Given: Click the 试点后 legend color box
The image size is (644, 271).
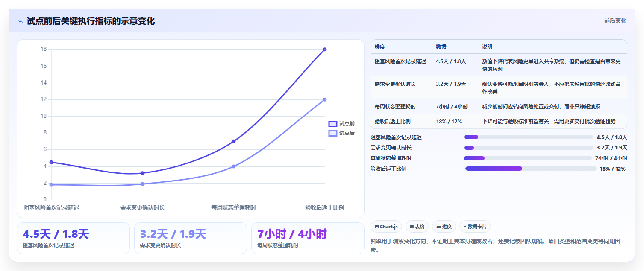Looking at the screenshot, I should coord(333,133).
